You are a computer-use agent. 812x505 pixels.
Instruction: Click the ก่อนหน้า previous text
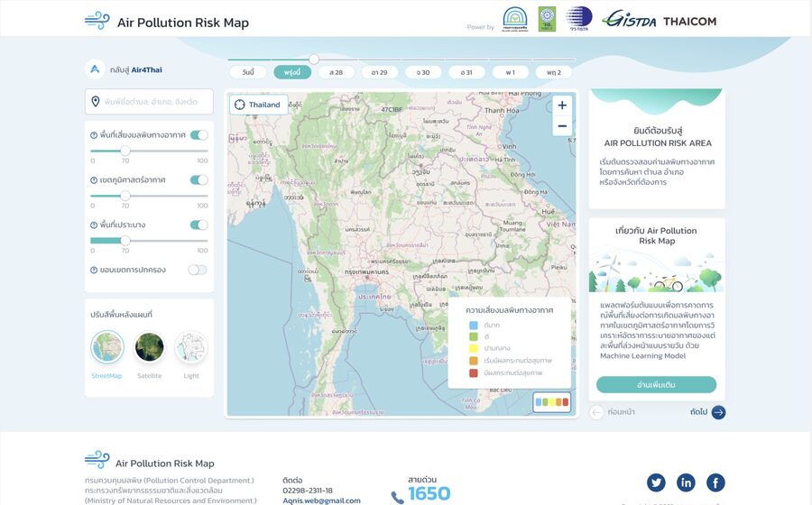pyautogui.click(x=621, y=412)
